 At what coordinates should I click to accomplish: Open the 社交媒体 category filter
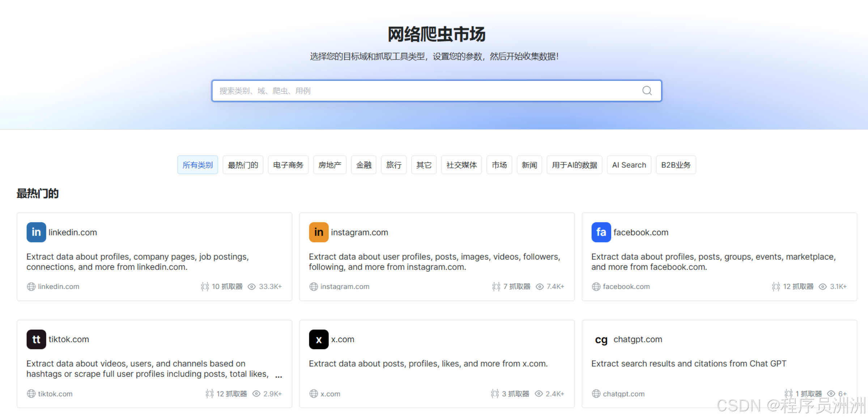461,165
